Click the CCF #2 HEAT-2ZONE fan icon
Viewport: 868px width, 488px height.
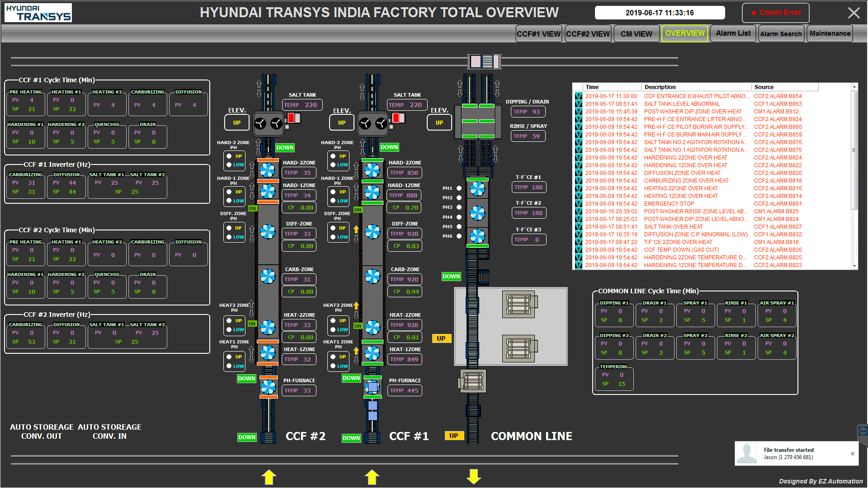click(268, 327)
